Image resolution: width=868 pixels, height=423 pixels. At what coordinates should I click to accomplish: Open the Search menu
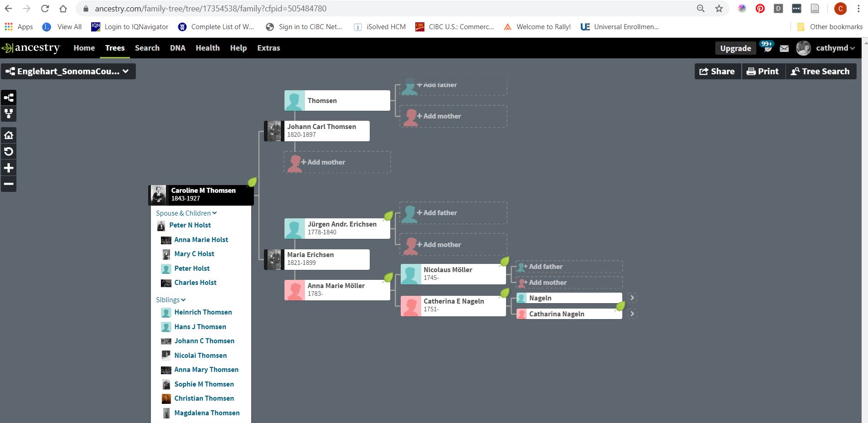pos(147,48)
